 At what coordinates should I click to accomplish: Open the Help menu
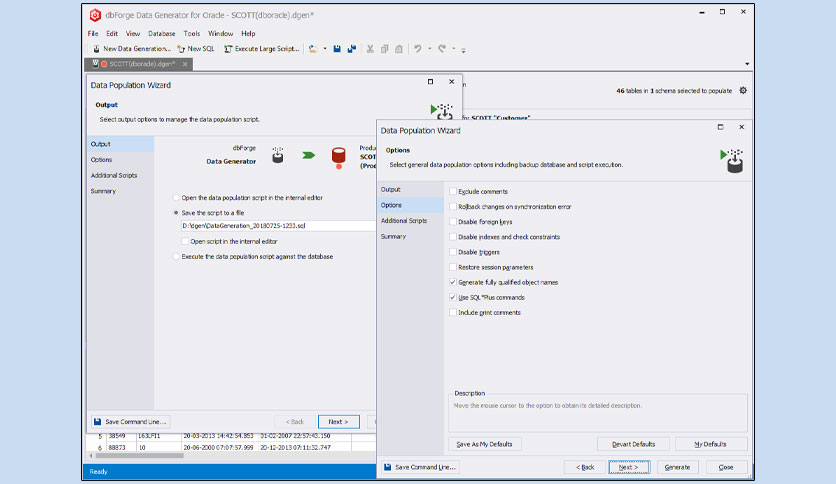point(248,33)
